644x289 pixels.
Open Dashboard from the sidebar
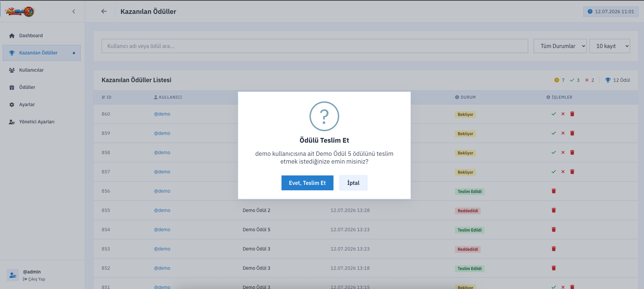coord(42,35)
